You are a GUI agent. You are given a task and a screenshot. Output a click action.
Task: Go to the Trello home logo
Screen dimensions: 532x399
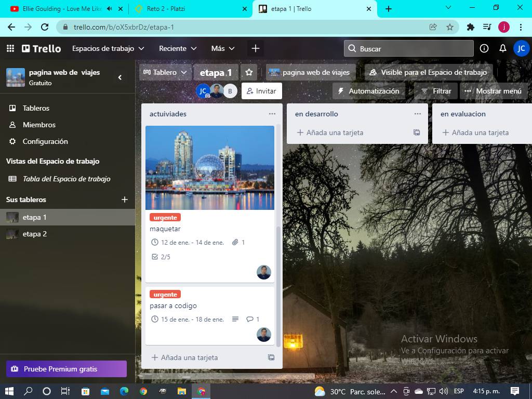[42, 48]
